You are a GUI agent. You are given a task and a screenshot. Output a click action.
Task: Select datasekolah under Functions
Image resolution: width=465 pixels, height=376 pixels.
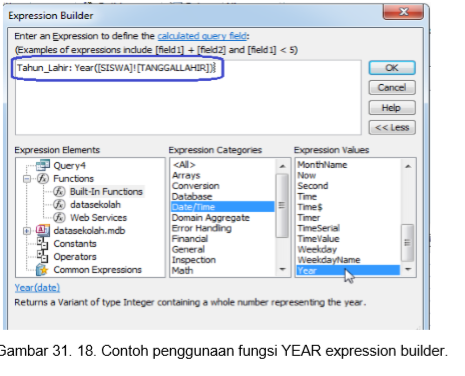point(95,204)
